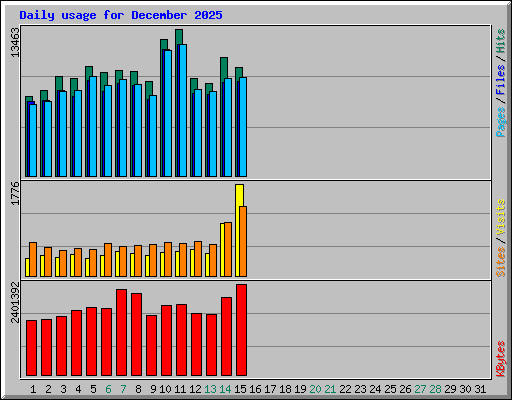Click the chart title 'Daily usage for December 2025'
This screenshot has height=400, width=512.
pyautogui.click(x=121, y=15)
